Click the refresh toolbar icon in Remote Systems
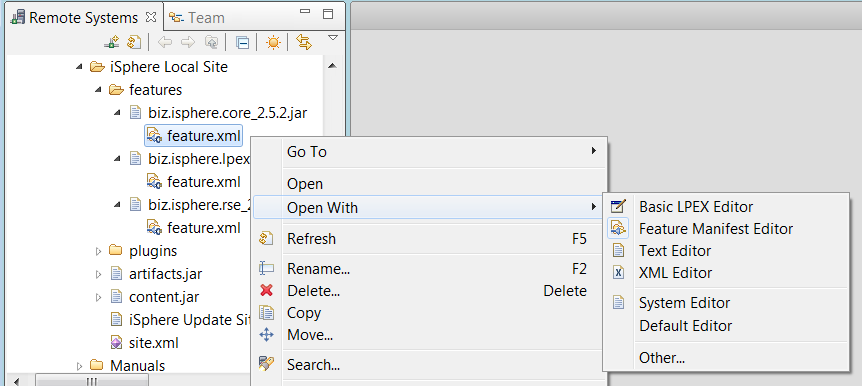Viewport: 862px width, 386px height. 135,42
